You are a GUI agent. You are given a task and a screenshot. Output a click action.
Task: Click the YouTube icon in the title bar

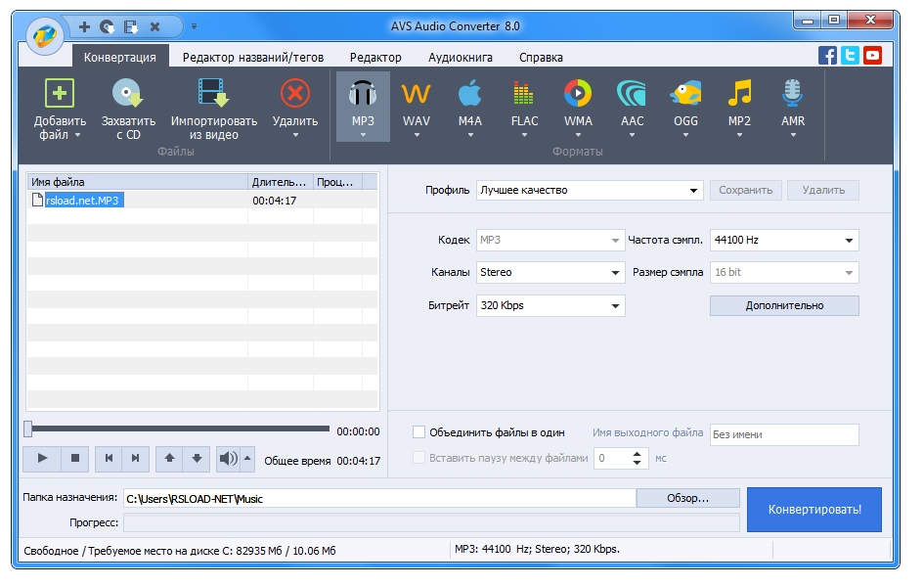tap(871, 56)
